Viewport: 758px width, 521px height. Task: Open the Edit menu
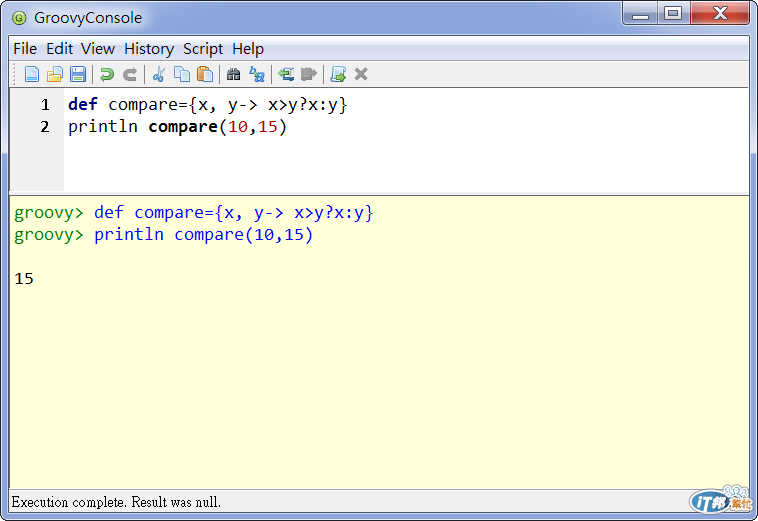59,49
